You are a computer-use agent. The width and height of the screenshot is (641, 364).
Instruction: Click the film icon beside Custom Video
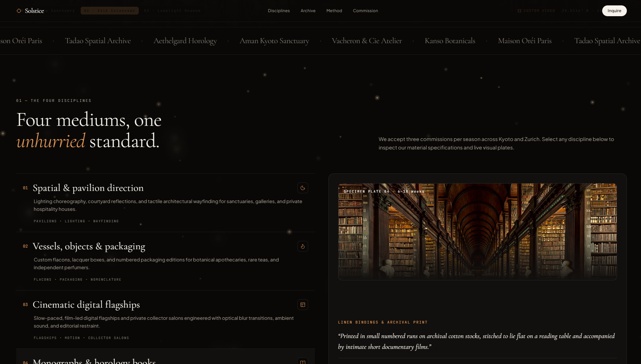tap(519, 11)
